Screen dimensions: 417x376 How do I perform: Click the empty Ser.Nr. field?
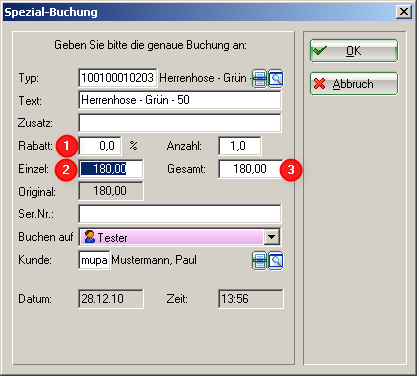[180, 214]
